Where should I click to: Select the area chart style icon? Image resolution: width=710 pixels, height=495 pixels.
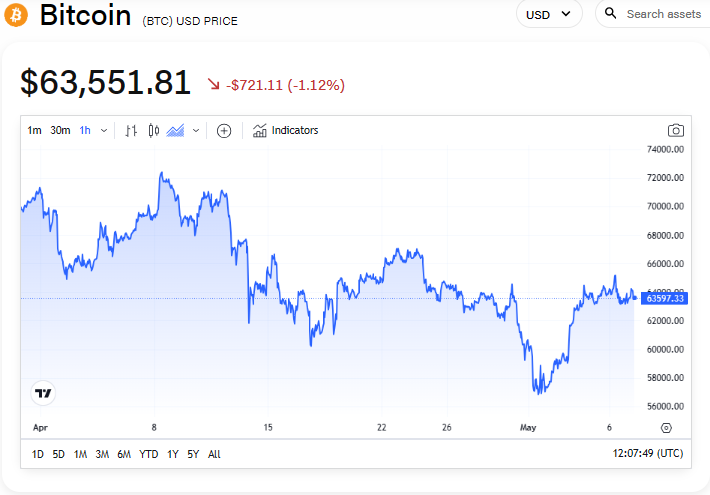(175, 130)
